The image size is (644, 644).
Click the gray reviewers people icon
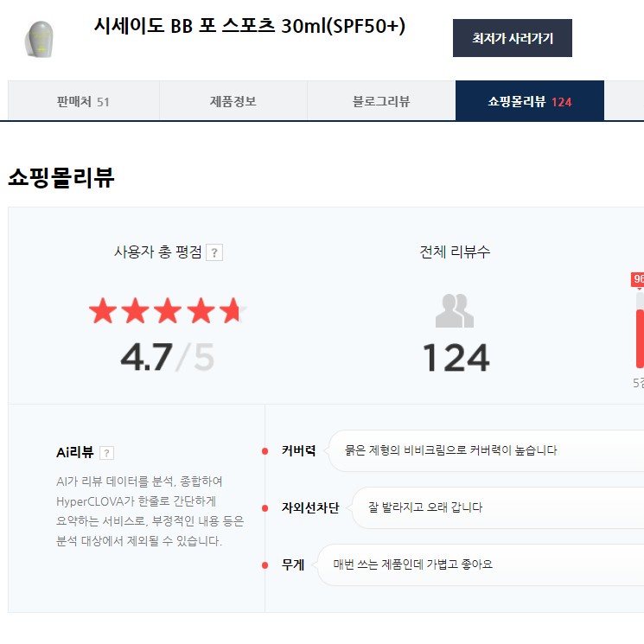pos(455,311)
